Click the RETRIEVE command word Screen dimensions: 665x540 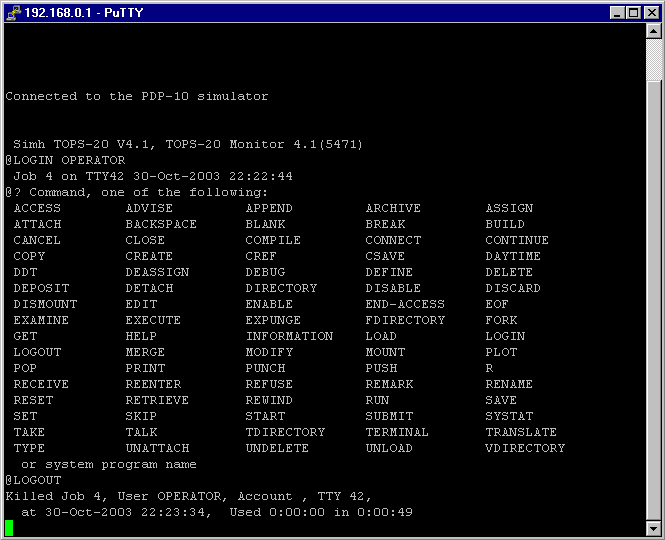click(x=157, y=400)
